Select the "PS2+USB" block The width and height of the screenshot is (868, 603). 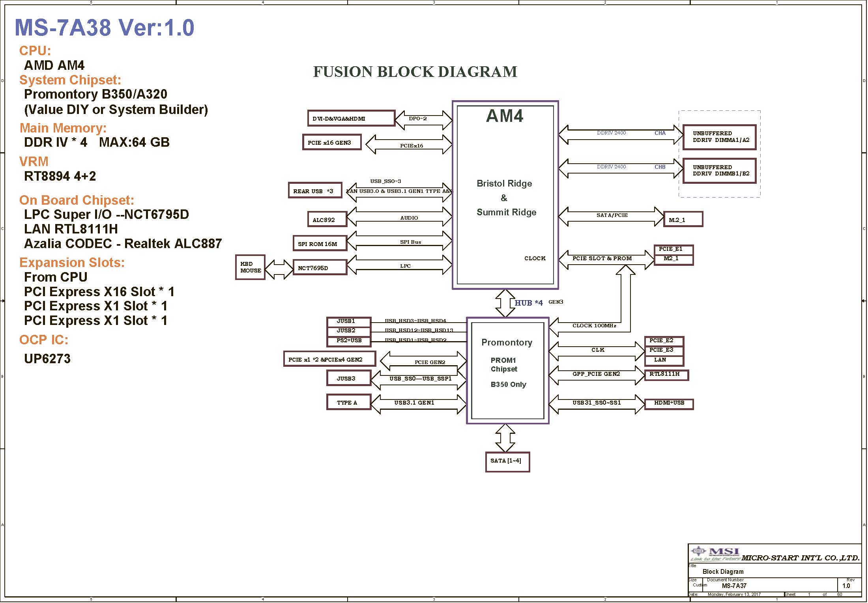tap(349, 341)
